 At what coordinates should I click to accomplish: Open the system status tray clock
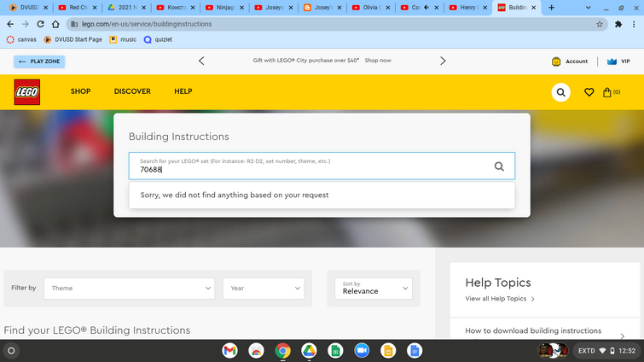[x=606, y=351]
